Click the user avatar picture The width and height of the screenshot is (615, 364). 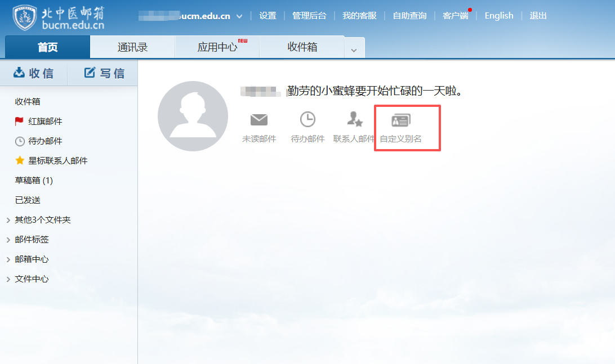point(193,116)
